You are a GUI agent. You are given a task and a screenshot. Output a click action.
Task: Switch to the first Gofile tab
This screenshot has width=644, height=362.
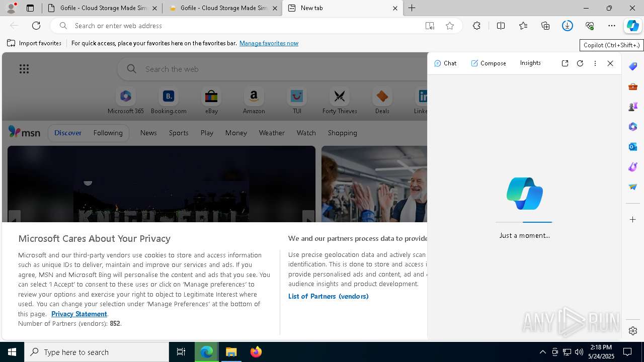(x=102, y=8)
